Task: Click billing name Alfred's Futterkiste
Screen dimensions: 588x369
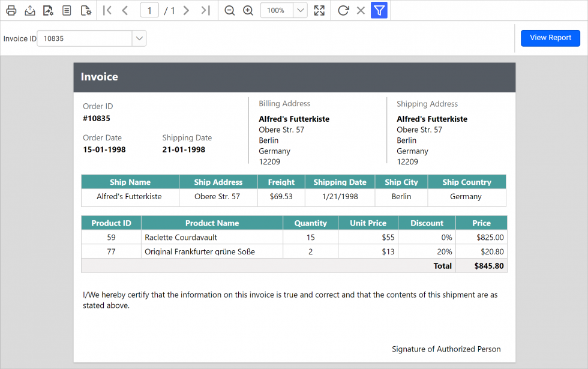Action: tap(294, 119)
